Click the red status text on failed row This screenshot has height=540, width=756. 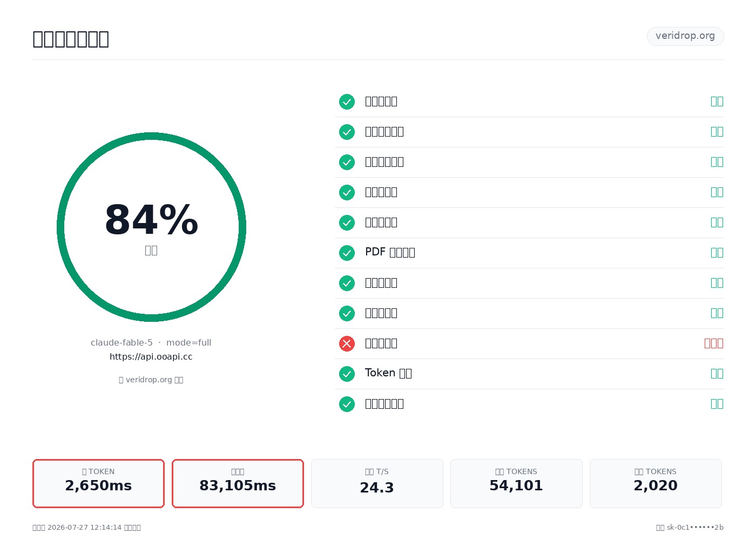click(x=714, y=343)
